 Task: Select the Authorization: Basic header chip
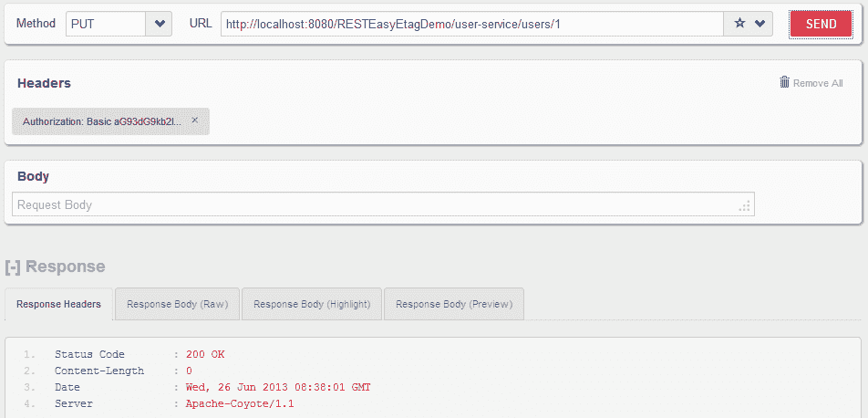point(110,120)
